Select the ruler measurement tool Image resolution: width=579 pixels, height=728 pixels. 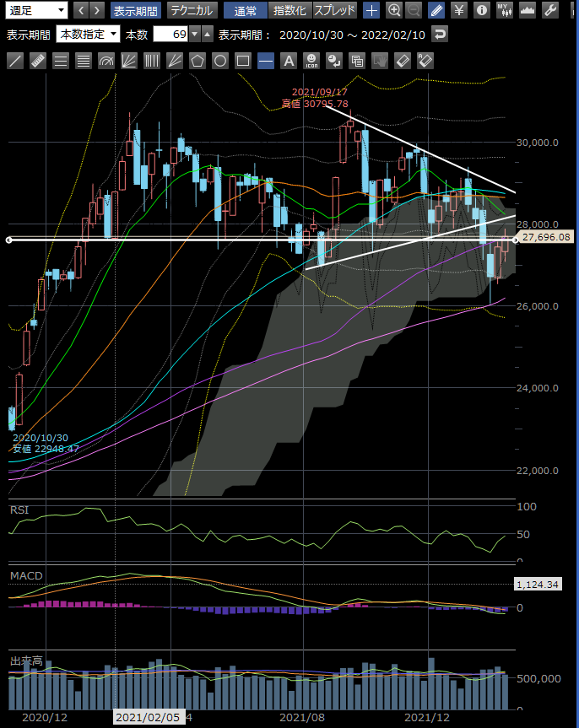38,61
